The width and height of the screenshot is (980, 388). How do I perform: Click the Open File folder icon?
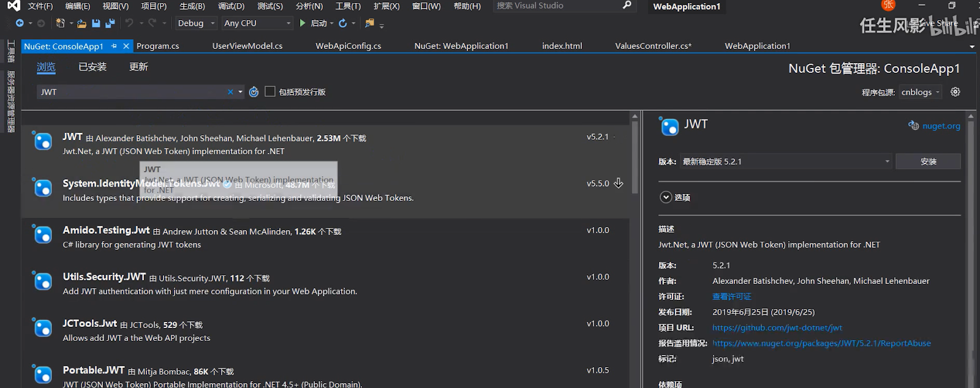pos(81,23)
